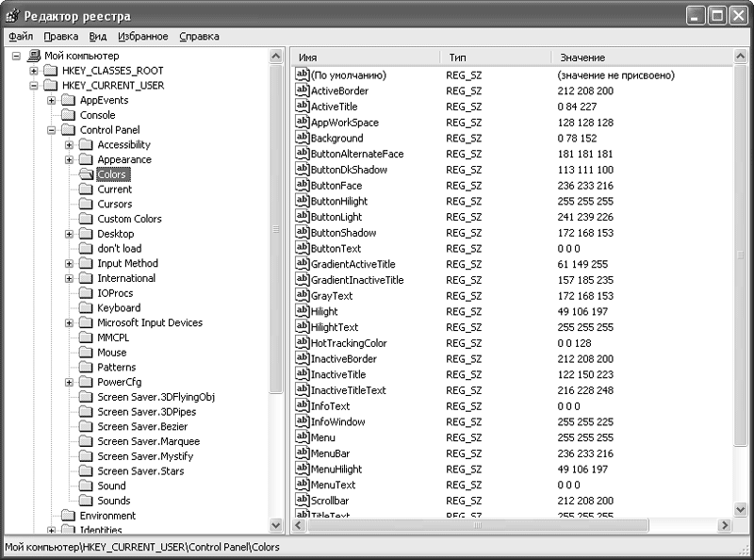Expand the Desktop key node
The image size is (754, 560).
click(x=69, y=234)
